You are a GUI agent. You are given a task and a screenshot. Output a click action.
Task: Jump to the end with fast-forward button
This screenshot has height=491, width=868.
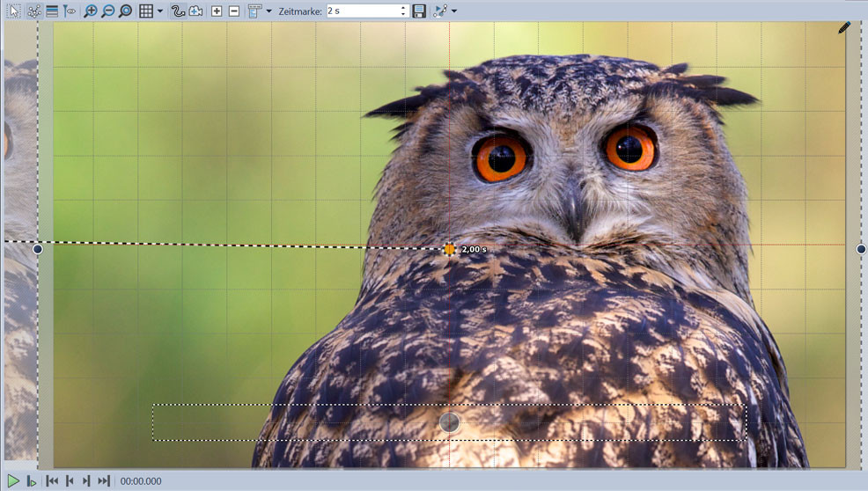[104, 481]
